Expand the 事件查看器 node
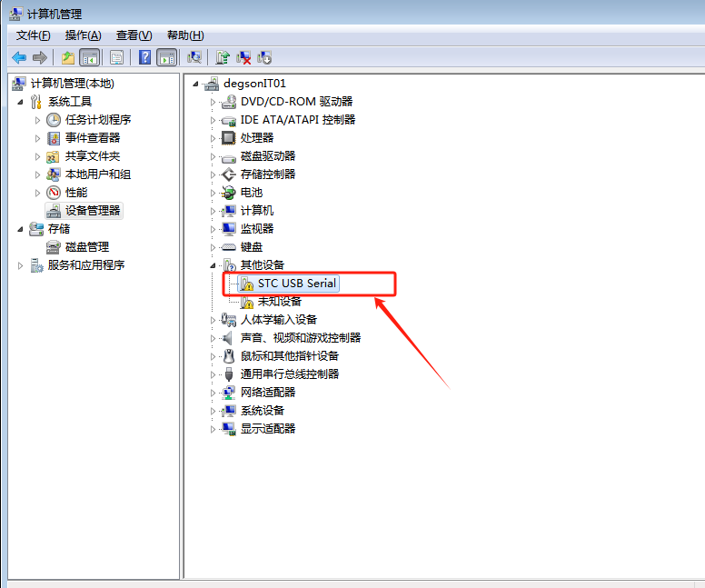 point(37,138)
